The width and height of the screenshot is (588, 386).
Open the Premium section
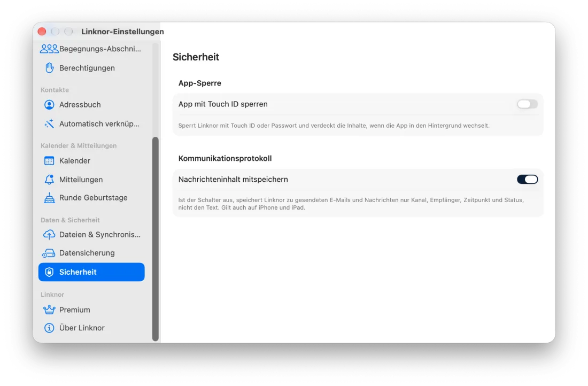coord(91,310)
